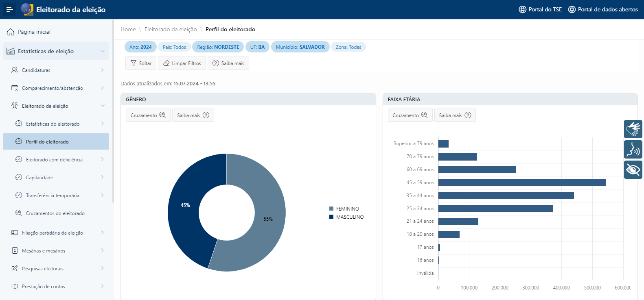Click Limpar Filtros button
644x300 pixels.
point(182,63)
